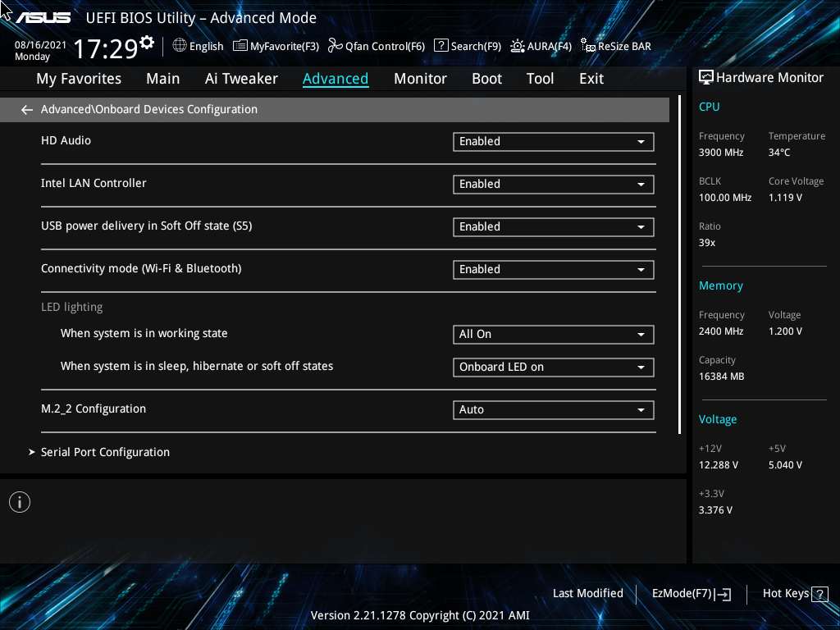The width and height of the screenshot is (840, 630).
Task: Open the Tool tab
Action: (x=540, y=79)
